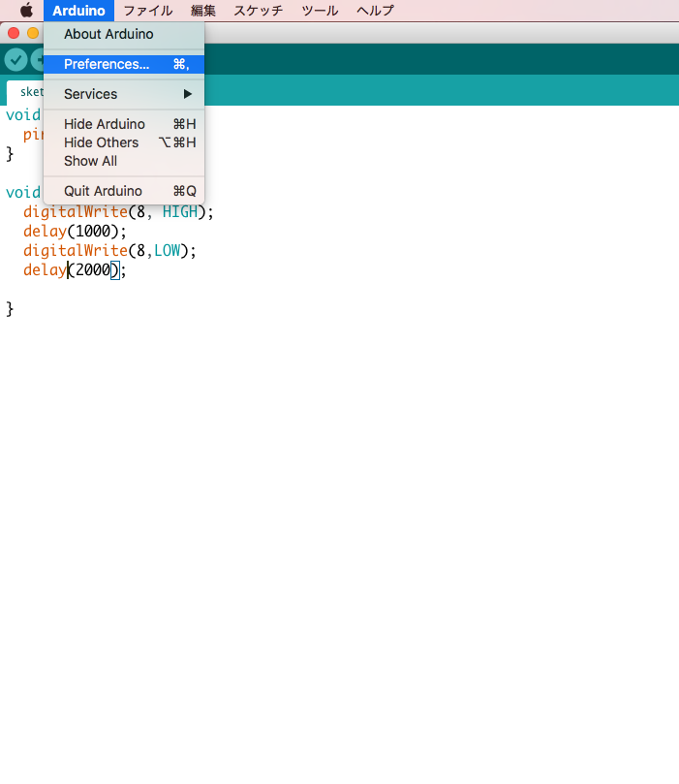Click the Verify checkmark toolbar button

(x=16, y=60)
